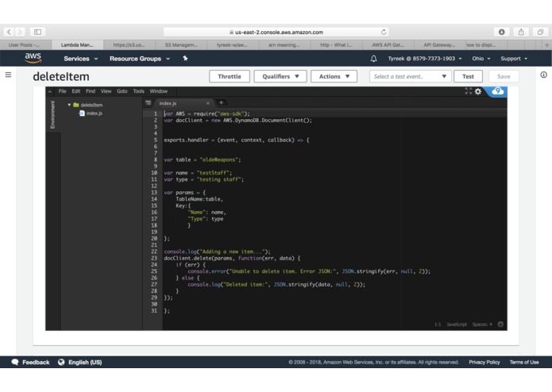Click the browser back arrow
The image size is (552, 392).
[9, 32]
